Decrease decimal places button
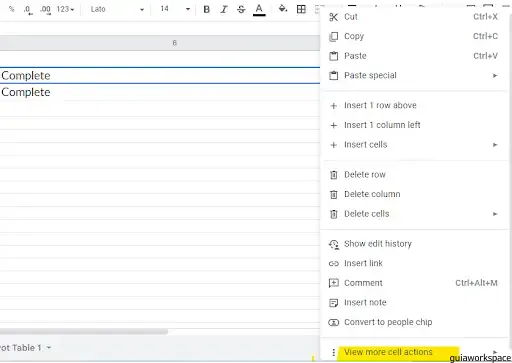The height and width of the screenshot is (363, 512). pyautogui.click(x=28, y=10)
